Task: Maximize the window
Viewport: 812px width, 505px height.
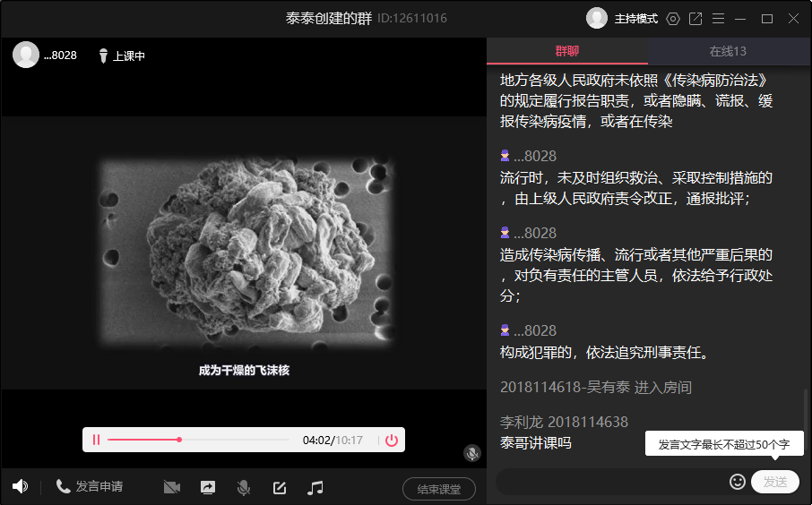Action: pos(767,19)
